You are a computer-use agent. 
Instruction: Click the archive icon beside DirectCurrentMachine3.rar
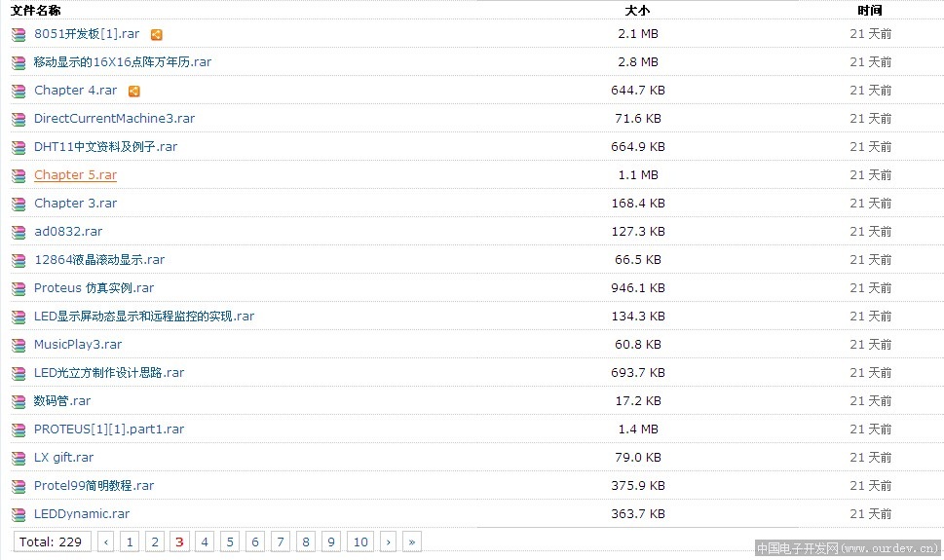click(19, 120)
